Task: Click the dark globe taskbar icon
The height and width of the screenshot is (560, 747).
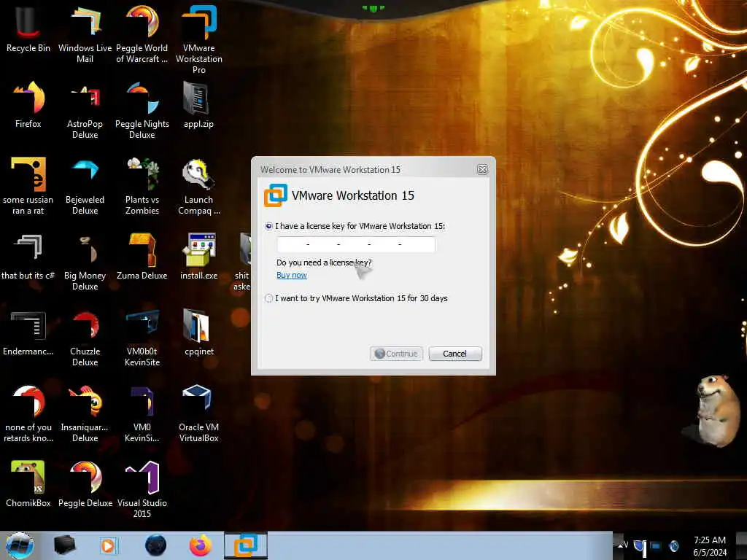Action: (155, 545)
